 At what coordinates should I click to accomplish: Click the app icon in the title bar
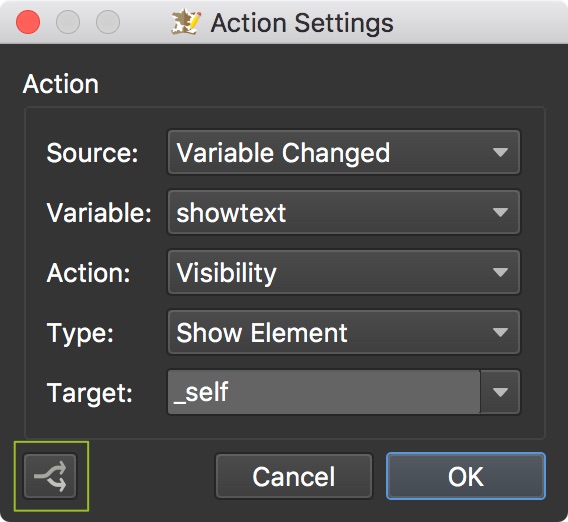click(x=186, y=23)
